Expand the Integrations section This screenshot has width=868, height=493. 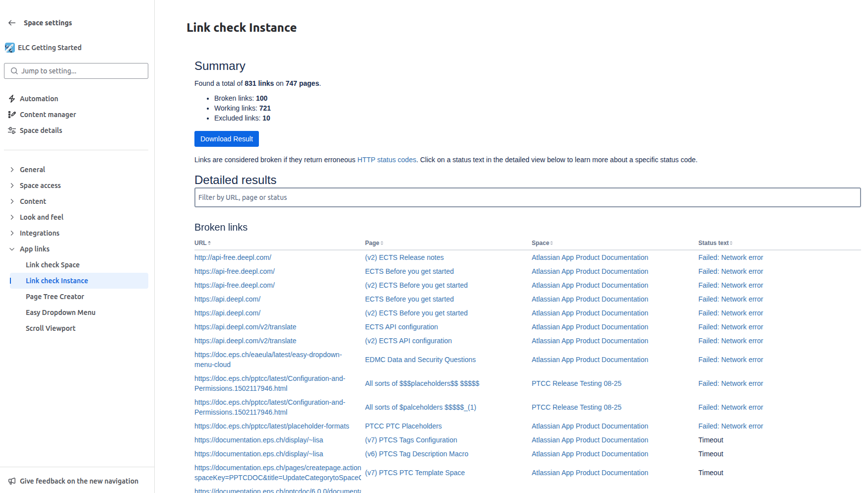[x=12, y=233]
